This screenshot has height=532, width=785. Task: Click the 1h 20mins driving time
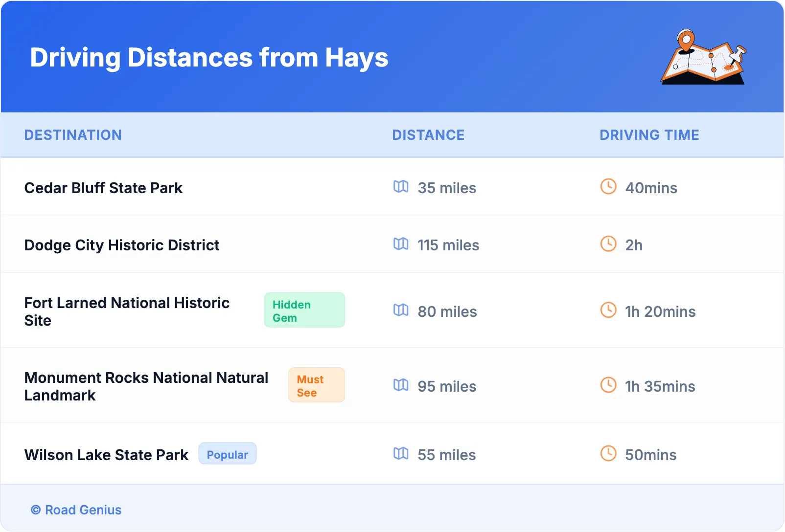point(660,311)
